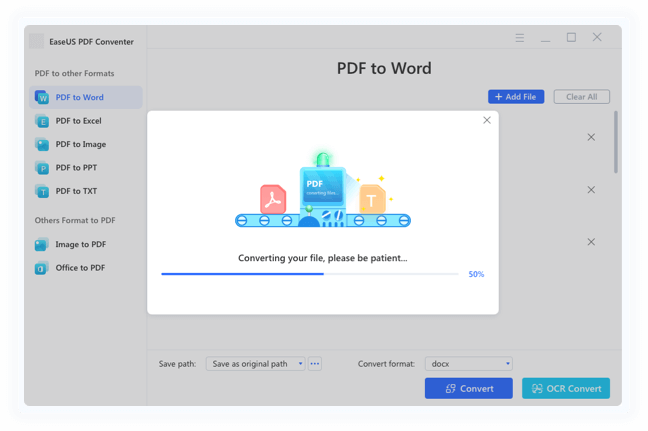This screenshot has width=648, height=431.
Task: Click the PDF to TXT sidebar icon
Action: coord(42,191)
